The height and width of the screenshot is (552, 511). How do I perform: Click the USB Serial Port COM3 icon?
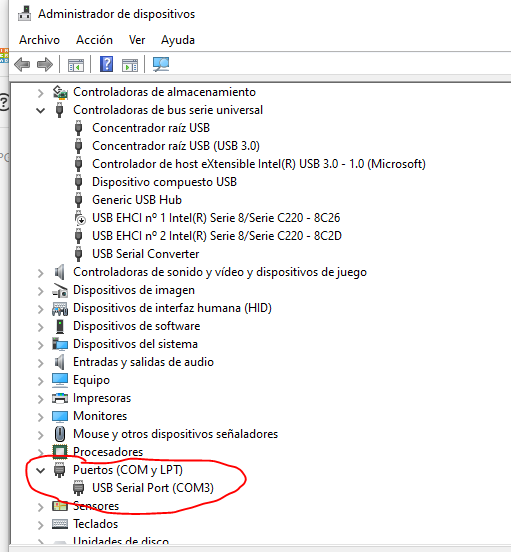78,488
